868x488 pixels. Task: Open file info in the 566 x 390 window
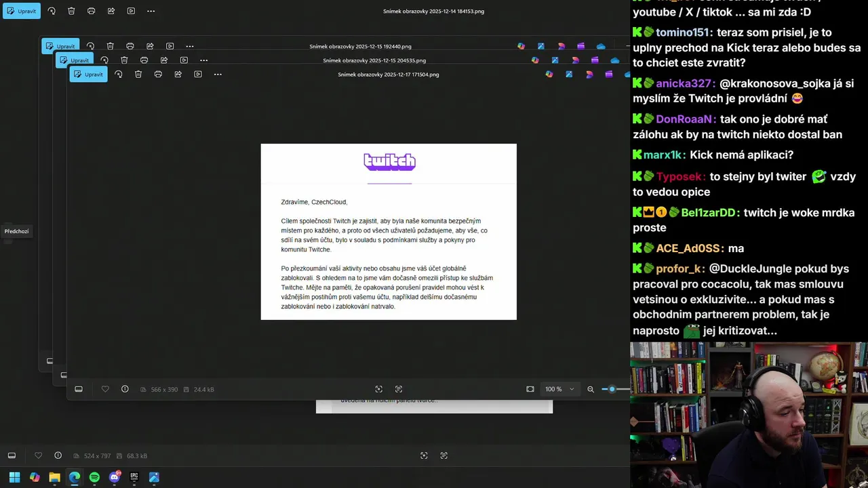[x=125, y=389]
